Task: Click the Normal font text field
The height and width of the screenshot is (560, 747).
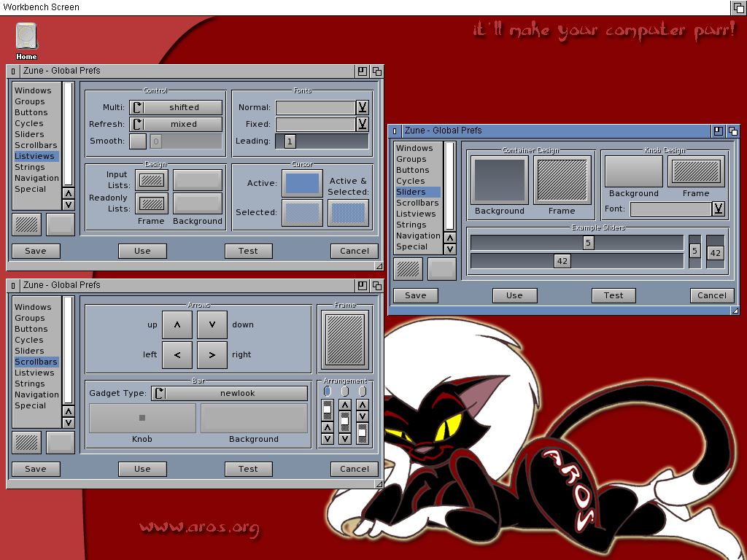Action: [316, 108]
